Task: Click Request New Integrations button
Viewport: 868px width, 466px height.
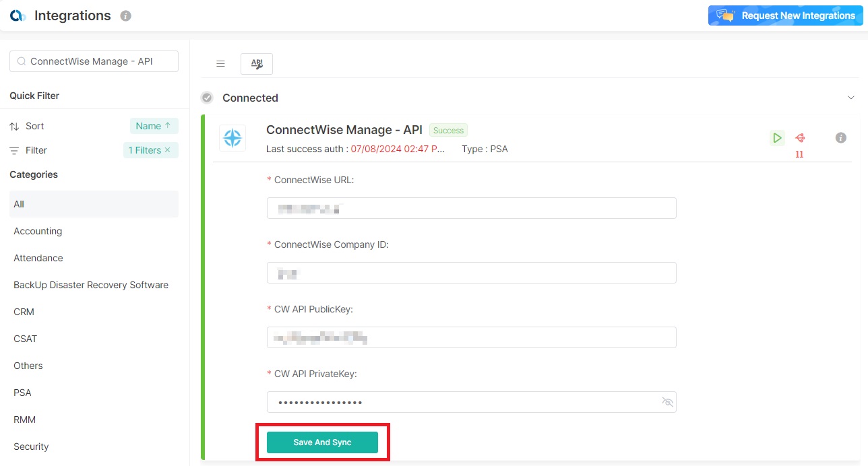Action: click(785, 15)
